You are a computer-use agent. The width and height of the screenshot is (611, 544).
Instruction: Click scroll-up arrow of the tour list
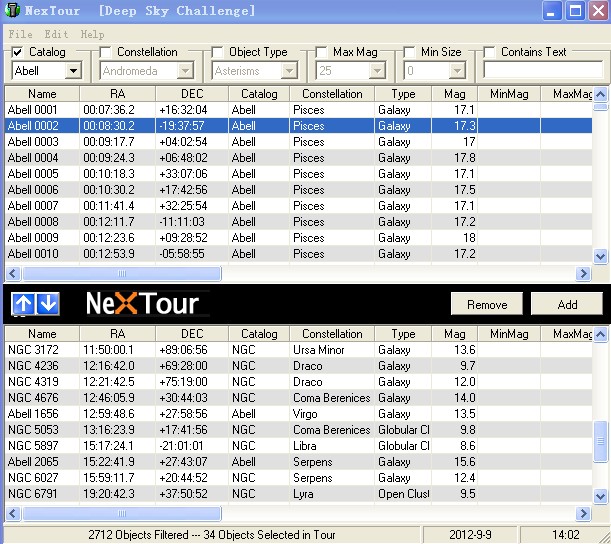tap(600, 334)
